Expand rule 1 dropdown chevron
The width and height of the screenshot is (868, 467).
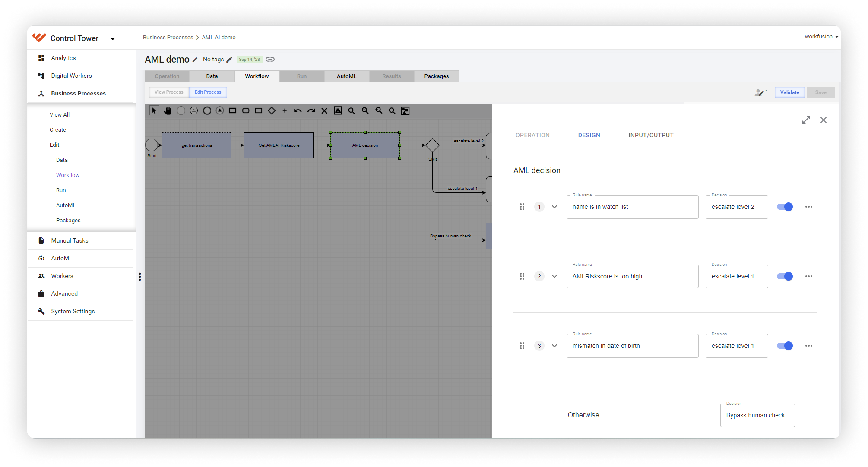(x=554, y=206)
